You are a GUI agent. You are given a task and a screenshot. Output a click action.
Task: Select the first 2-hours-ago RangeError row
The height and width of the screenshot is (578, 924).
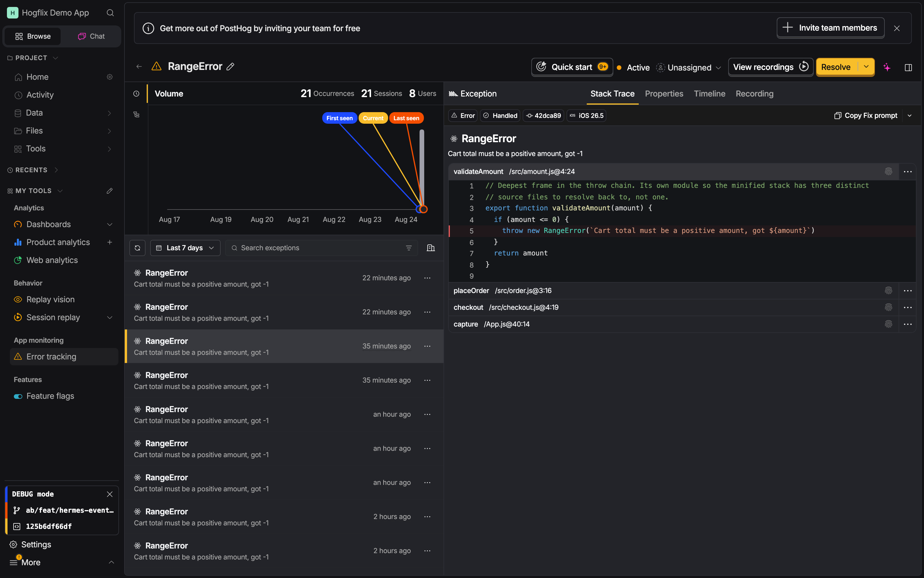click(x=284, y=517)
